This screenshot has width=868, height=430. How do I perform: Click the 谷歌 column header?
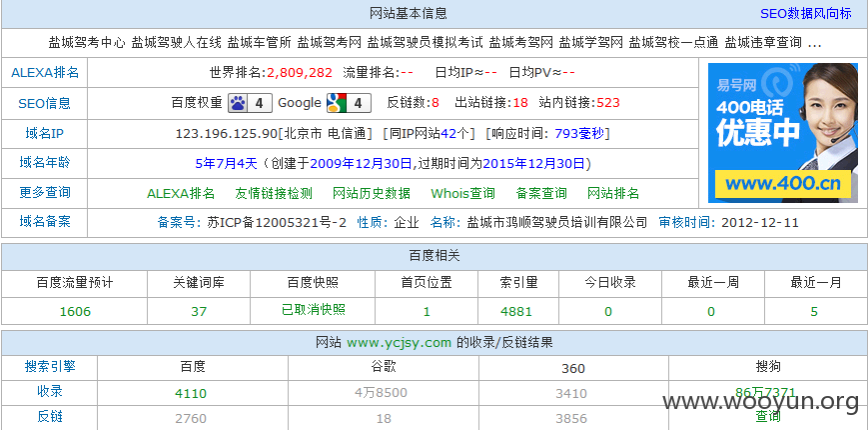pyautogui.click(x=384, y=366)
